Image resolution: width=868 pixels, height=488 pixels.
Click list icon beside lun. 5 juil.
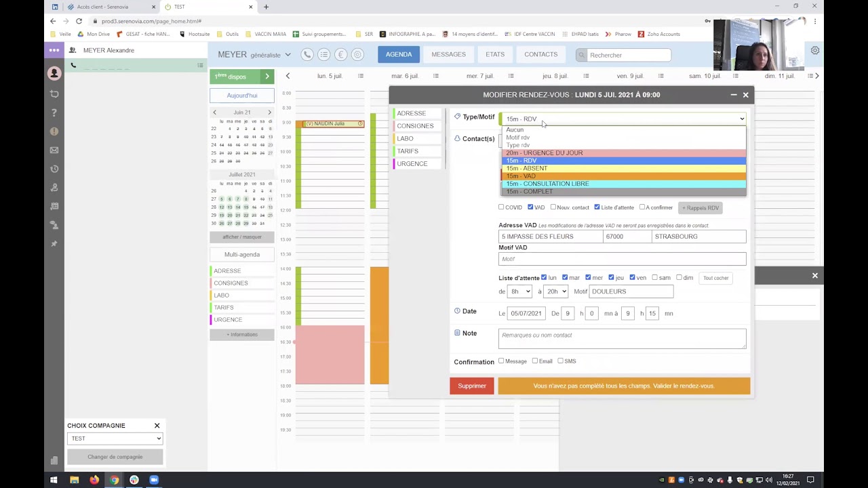point(361,76)
